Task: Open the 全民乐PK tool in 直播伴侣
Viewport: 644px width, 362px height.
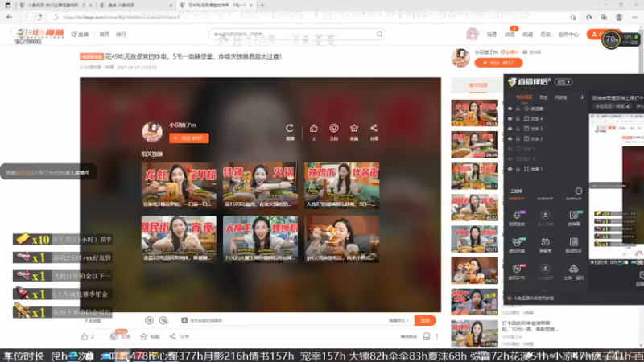Action: (517, 272)
